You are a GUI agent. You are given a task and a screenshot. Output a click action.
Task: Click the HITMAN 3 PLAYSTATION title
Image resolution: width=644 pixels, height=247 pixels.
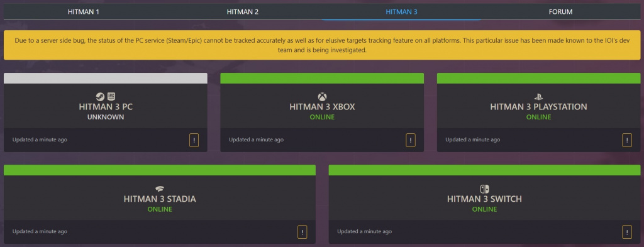538,107
